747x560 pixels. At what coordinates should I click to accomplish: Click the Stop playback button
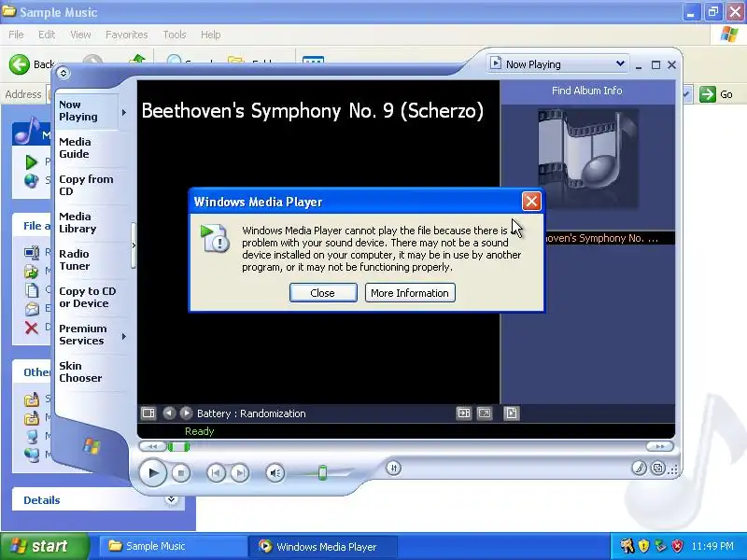tap(181, 473)
